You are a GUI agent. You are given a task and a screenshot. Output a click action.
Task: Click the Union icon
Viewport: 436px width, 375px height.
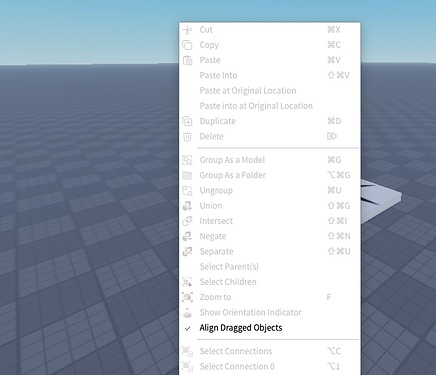coord(187,206)
